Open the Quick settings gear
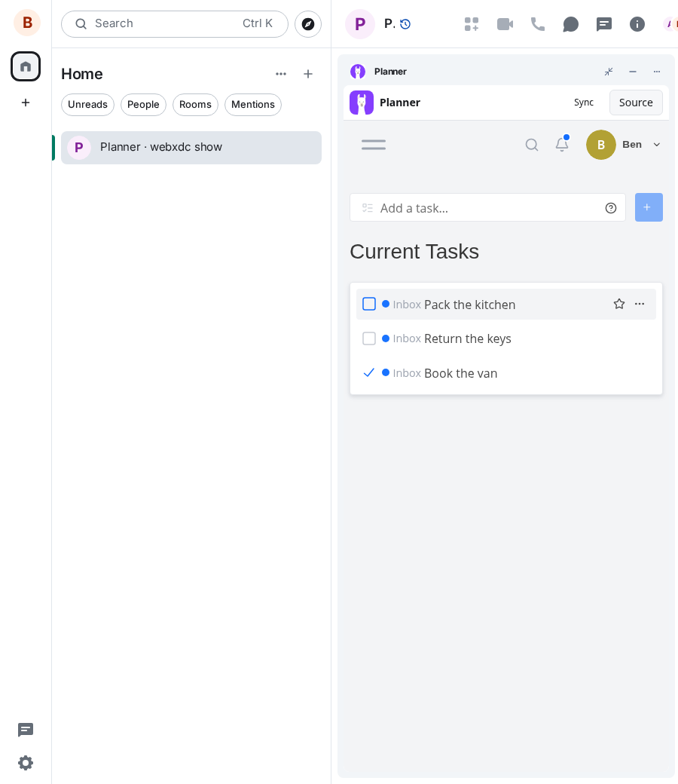 (x=26, y=763)
